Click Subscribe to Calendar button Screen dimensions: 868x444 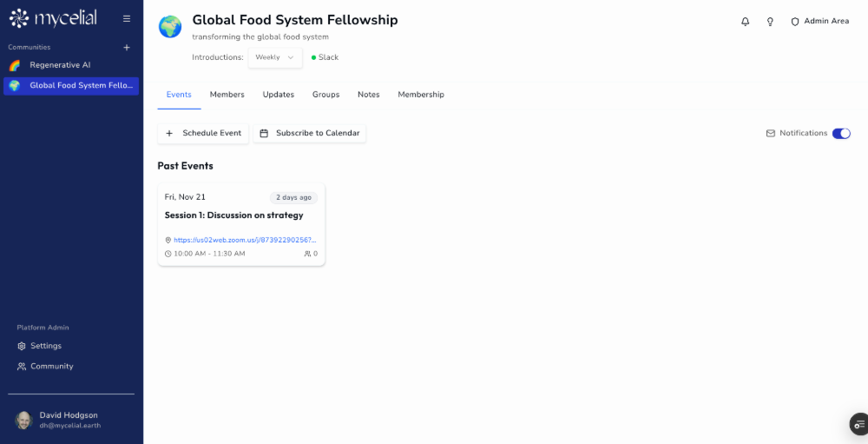310,134
